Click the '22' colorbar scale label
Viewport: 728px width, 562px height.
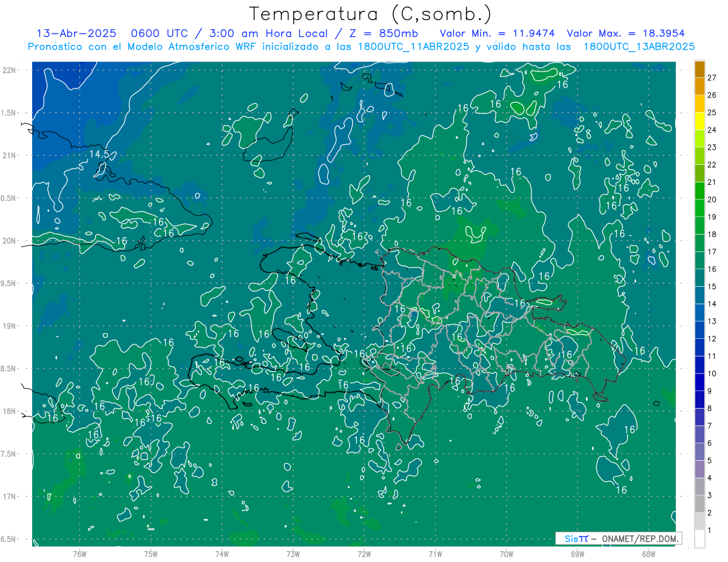(712, 165)
